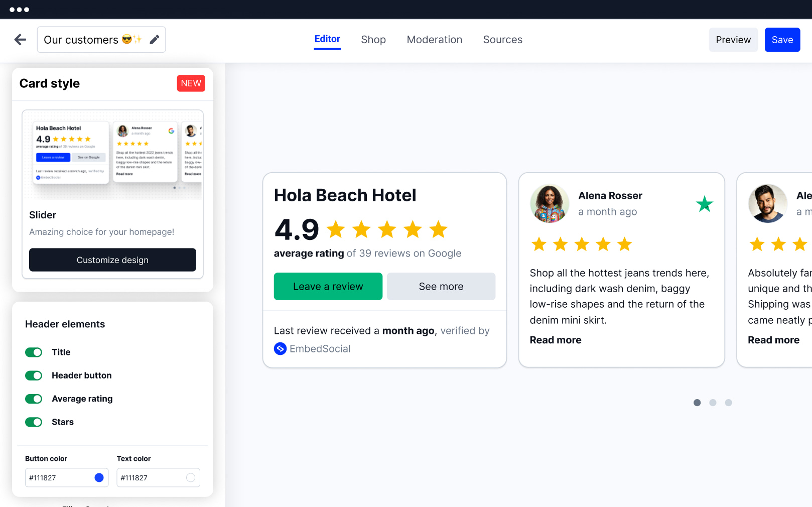Click the blue Save button
This screenshot has height=507, width=812.
(x=782, y=40)
